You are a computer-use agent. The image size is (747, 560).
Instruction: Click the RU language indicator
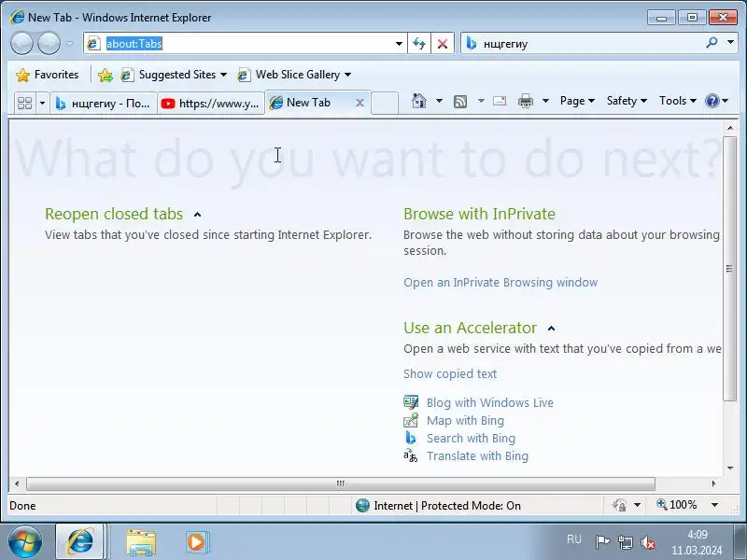pyautogui.click(x=574, y=539)
